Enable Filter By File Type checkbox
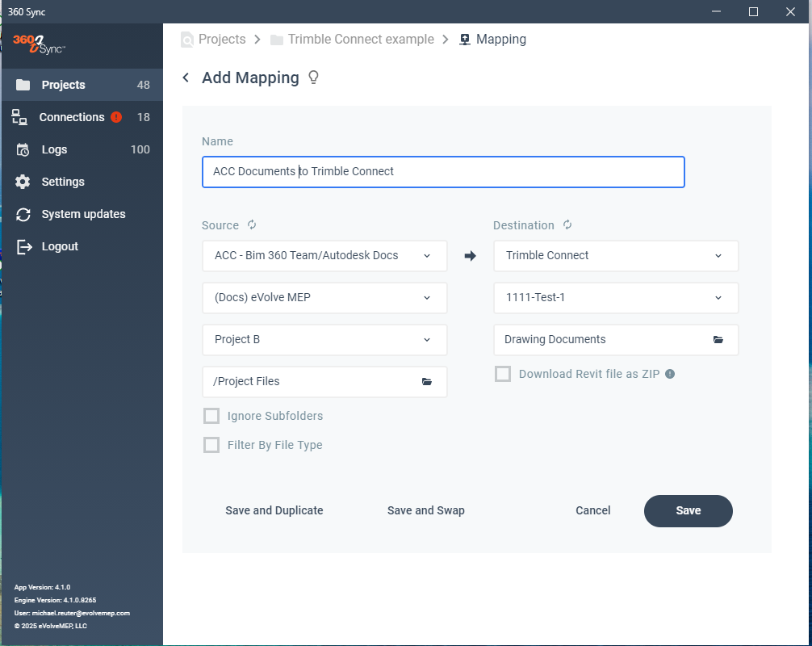This screenshot has height=646, width=812. [x=211, y=445]
